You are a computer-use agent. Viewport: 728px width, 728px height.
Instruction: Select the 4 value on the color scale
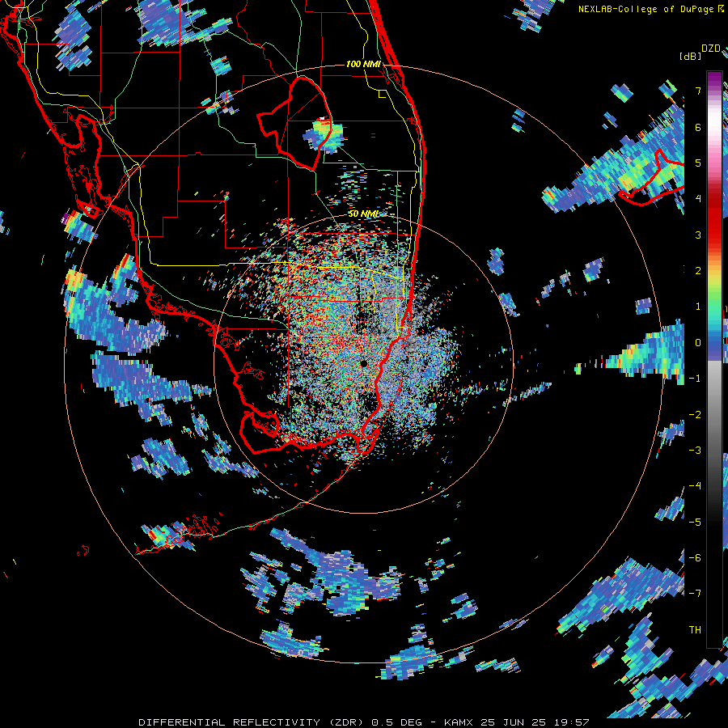tap(698, 199)
